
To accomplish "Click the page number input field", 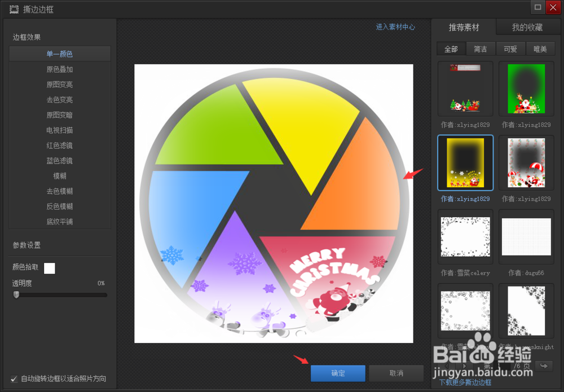I will tap(501, 366).
